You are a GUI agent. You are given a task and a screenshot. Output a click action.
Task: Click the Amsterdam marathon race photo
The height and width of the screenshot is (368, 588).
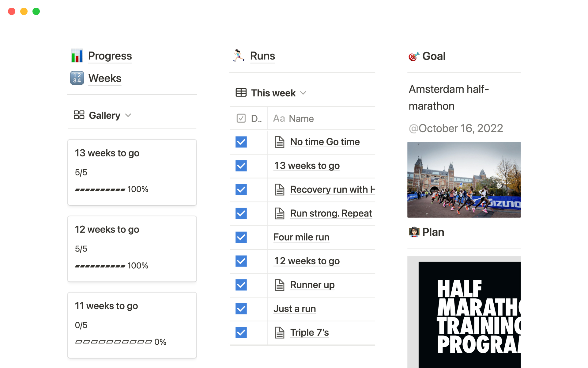(x=464, y=180)
